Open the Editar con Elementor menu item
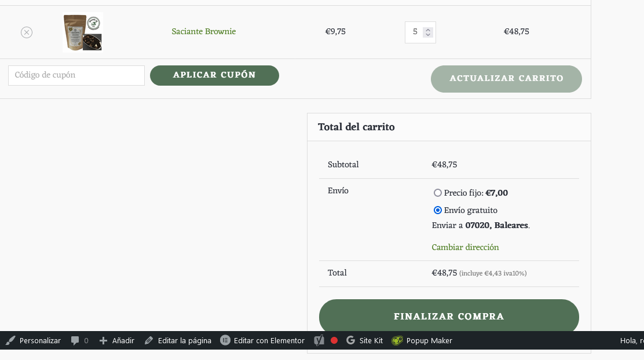This screenshot has height=360, width=644. coord(262,340)
